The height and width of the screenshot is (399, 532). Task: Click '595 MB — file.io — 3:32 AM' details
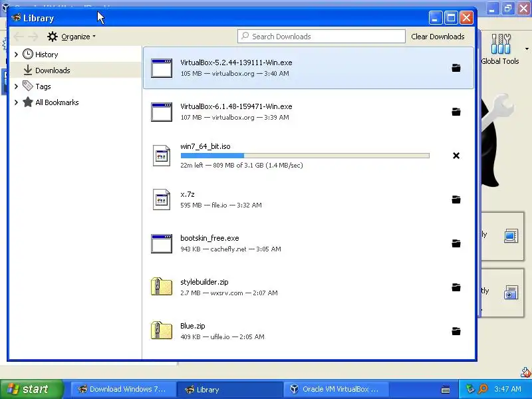tap(221, 205)
